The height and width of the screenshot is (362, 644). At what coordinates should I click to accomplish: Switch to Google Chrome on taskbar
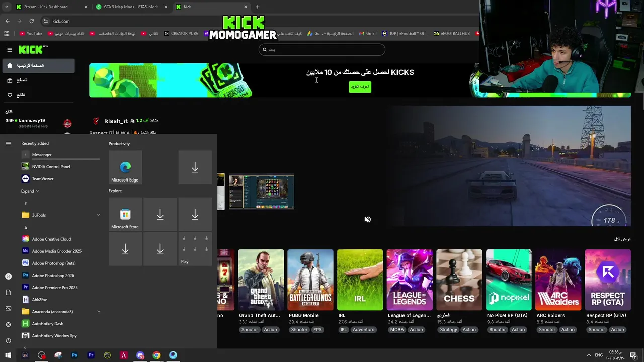point(156,355)
